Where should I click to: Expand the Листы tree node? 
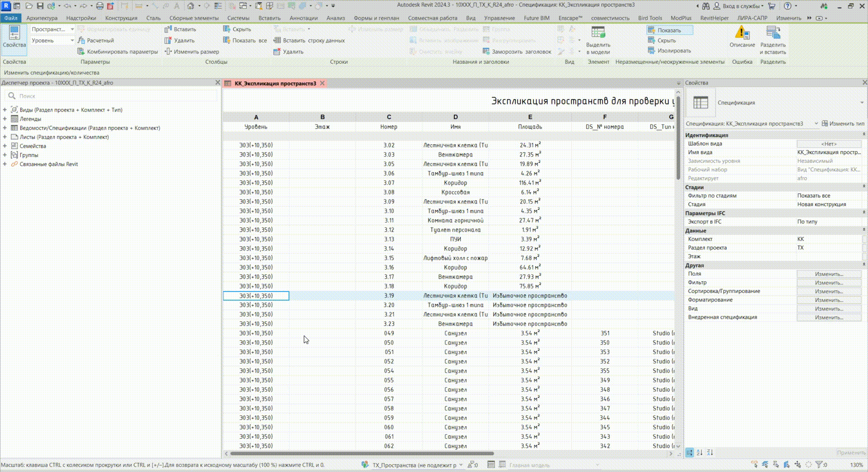[5, 137]
